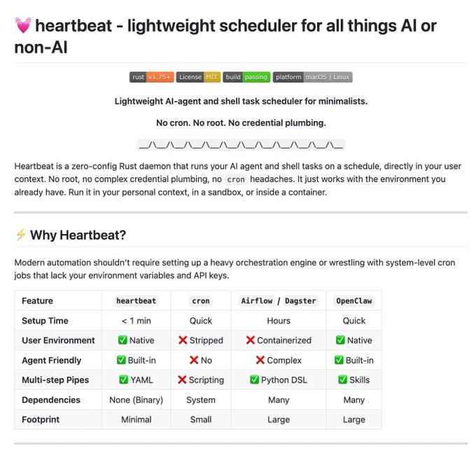Click the red X beside Containerized

pyautogui.click(x=251, y=340)
